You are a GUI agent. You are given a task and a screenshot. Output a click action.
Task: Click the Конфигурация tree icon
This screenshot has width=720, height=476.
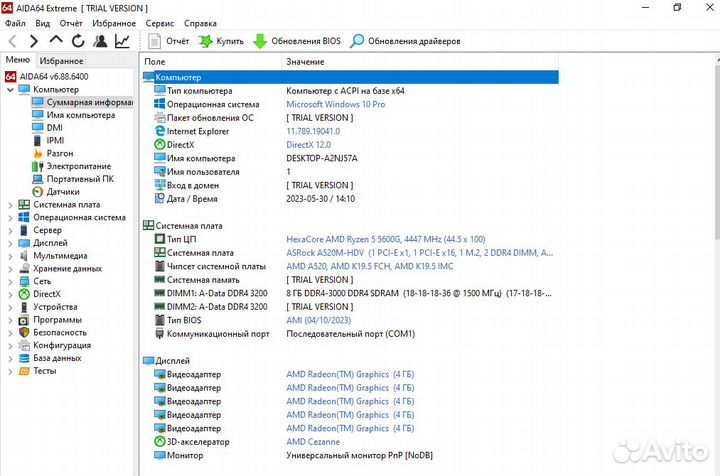pos(24,345)
